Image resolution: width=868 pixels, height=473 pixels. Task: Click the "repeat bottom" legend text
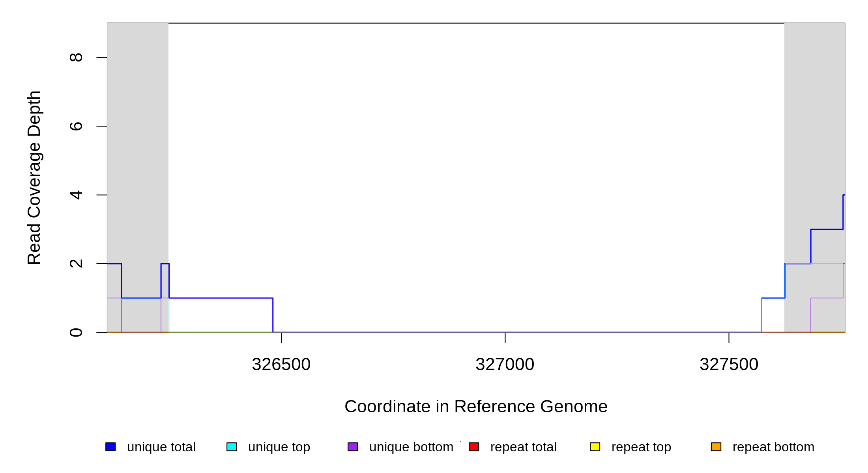pos(773,447)
